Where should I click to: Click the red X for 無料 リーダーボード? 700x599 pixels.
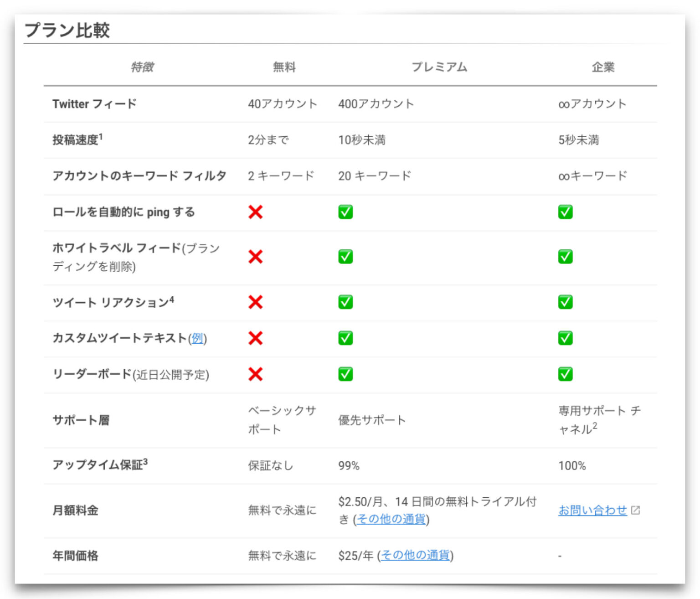point(256,374)
